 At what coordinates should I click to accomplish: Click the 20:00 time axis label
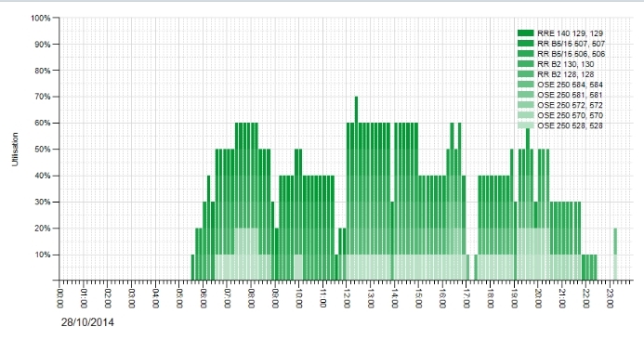pyautogui.click(x=538, y=297)
